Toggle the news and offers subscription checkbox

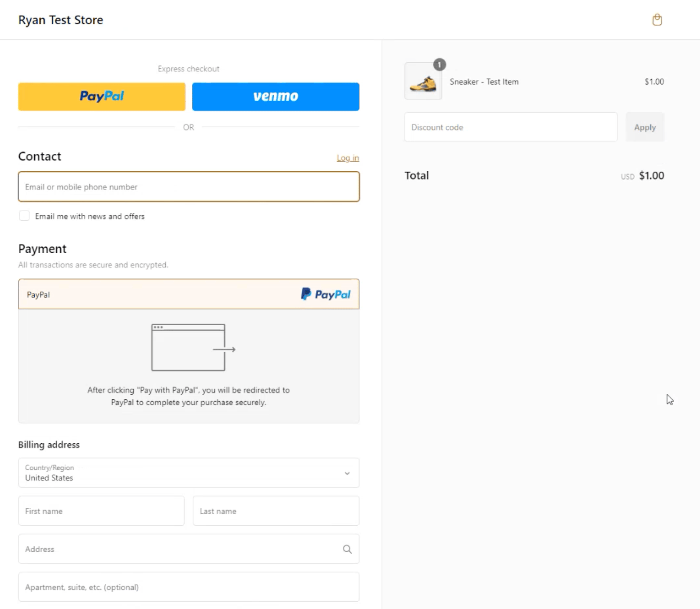coord(24,216)
